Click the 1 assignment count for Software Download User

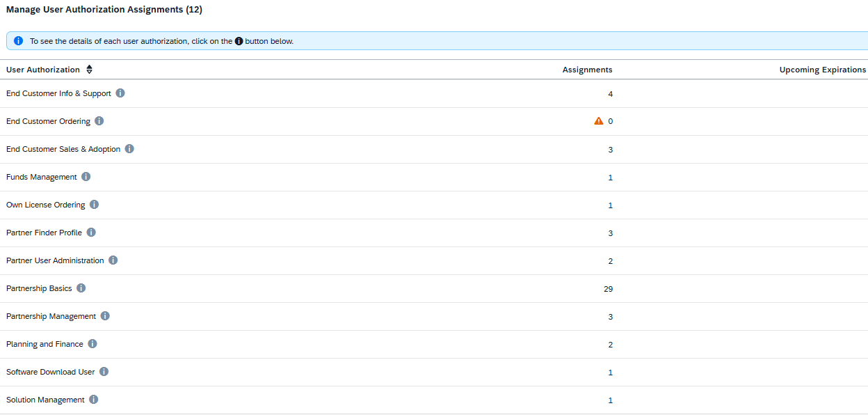click(611, 373)
